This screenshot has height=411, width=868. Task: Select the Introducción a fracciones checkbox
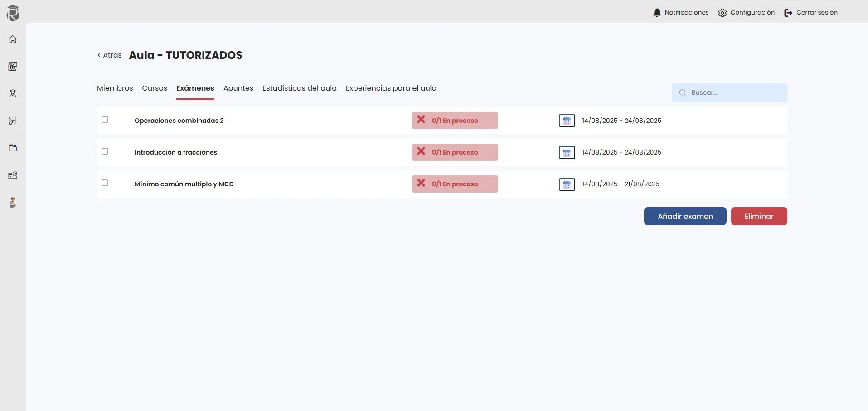105,151
